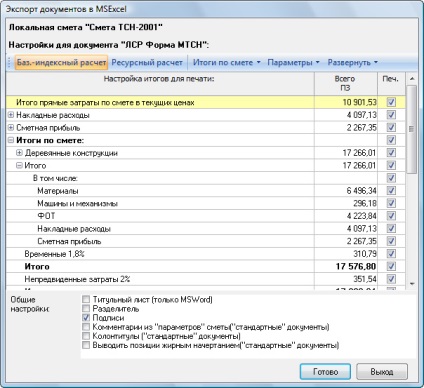Expand the Сметная прибыль top-level row
This screenshot has width=424, height=388.
tap(11, 128)
